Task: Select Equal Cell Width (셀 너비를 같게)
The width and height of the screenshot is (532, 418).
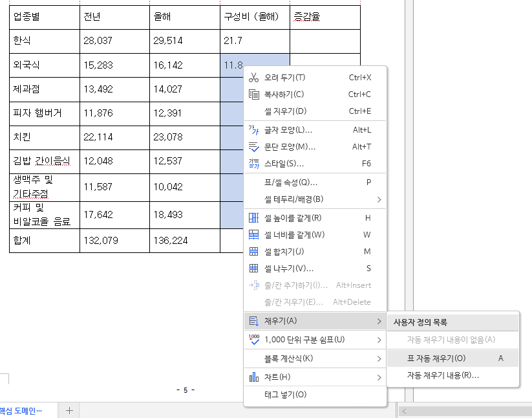Action: [253, 235]
